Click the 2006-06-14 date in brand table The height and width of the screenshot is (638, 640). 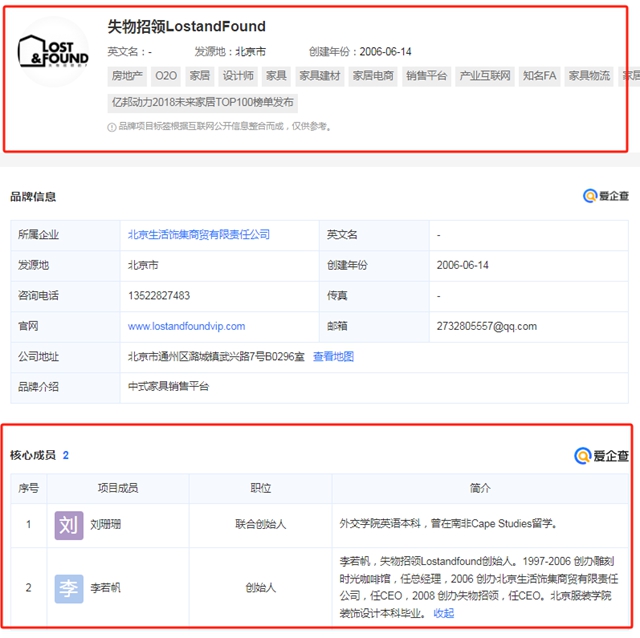tap(462, 265)
